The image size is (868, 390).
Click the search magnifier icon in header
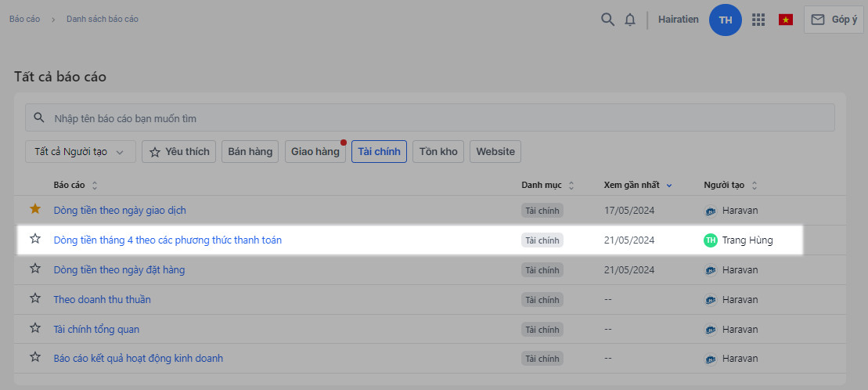[x=607, y=20]
